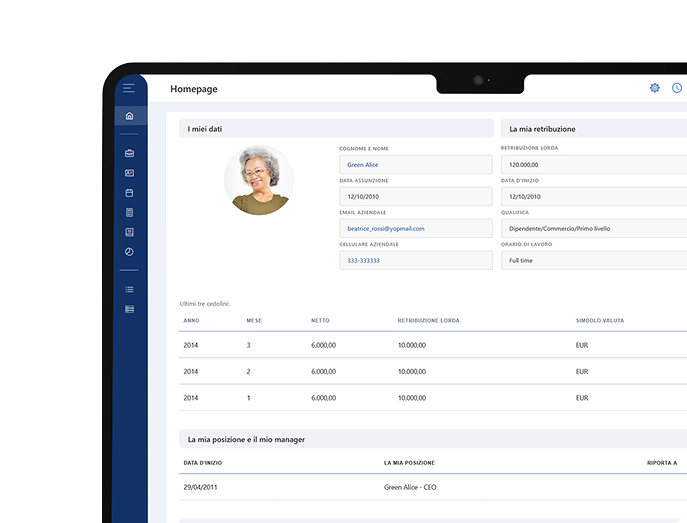
Task: Select the bottom table rows sidebar icon
Action: coord(129,309)
